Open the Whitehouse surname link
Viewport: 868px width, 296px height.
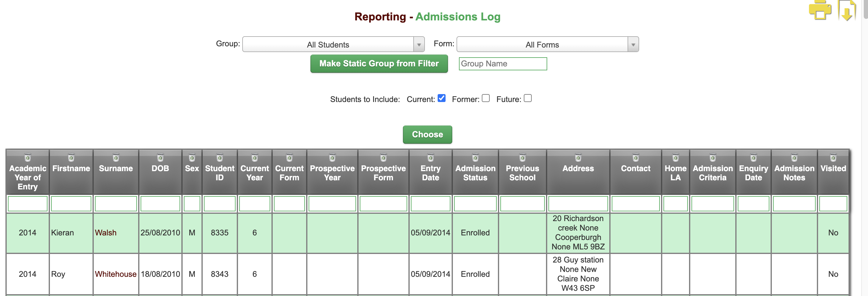point(116,274)
